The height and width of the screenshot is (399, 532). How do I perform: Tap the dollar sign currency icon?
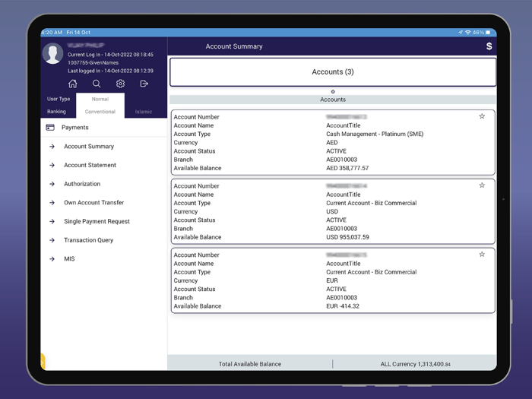(x=489, y=46)
